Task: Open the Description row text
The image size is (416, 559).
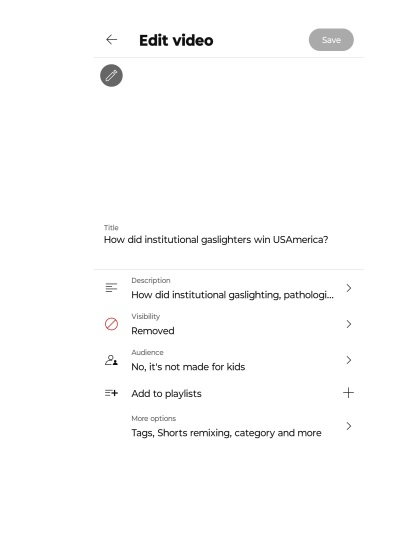Action: (x=232, y=295)
